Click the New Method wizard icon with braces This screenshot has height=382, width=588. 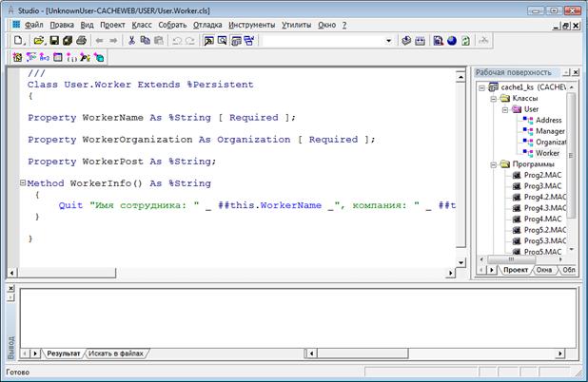click(71, 57)
